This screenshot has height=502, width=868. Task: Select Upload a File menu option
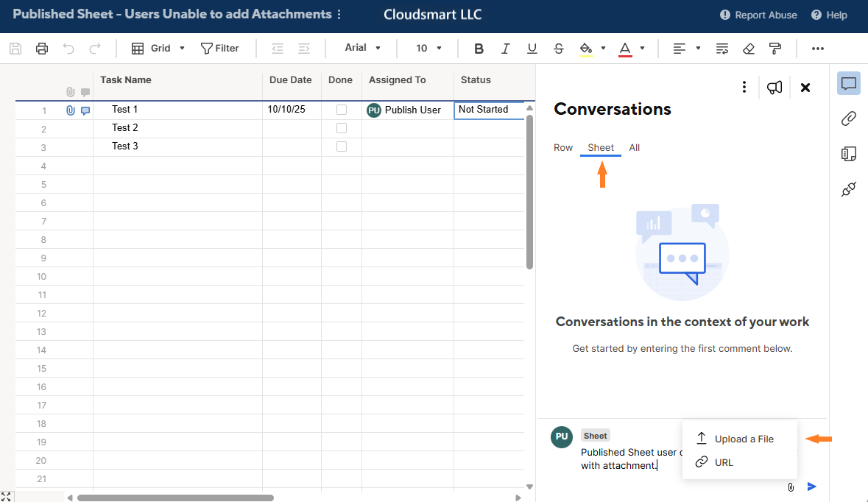tap(744, 439)
